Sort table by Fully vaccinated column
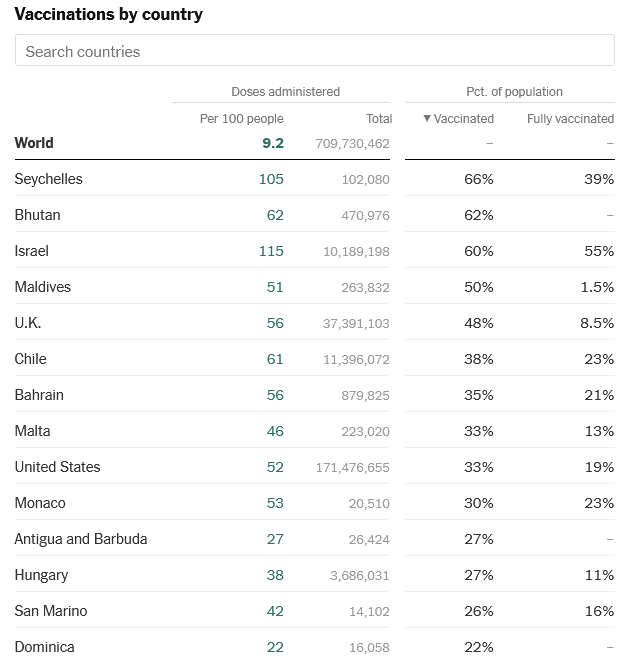 click(x=570, y=118)
